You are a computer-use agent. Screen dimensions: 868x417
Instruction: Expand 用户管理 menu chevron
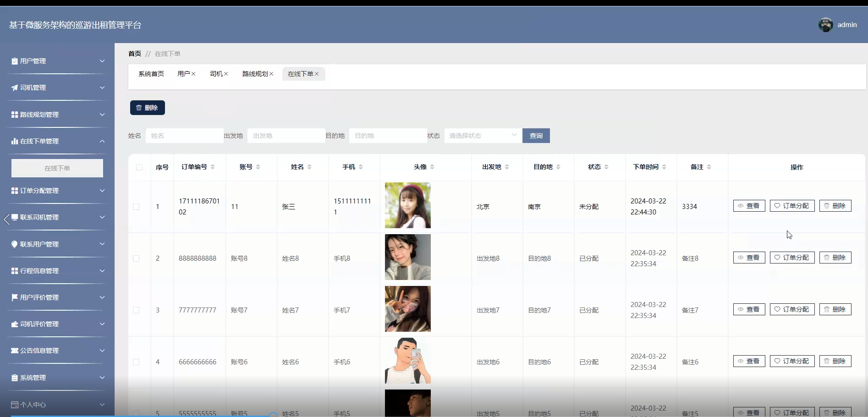click(102, 61)
